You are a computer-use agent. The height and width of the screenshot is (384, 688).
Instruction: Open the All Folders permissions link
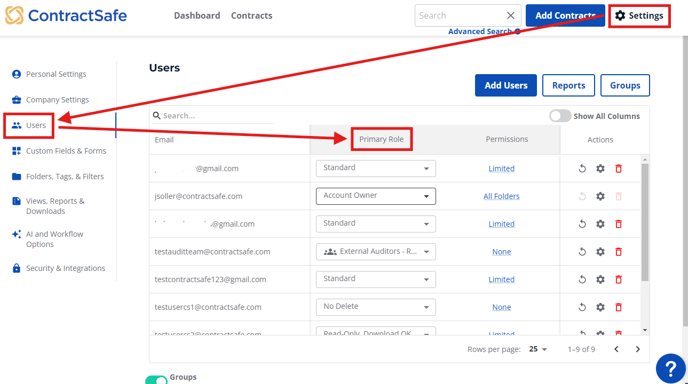(501, 197)
